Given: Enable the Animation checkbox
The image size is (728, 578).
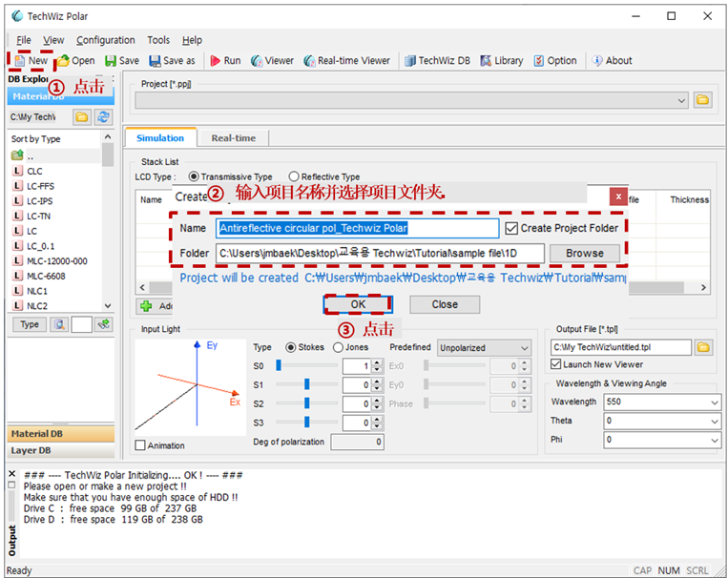Looking at the screenshot, I should 139,445.
